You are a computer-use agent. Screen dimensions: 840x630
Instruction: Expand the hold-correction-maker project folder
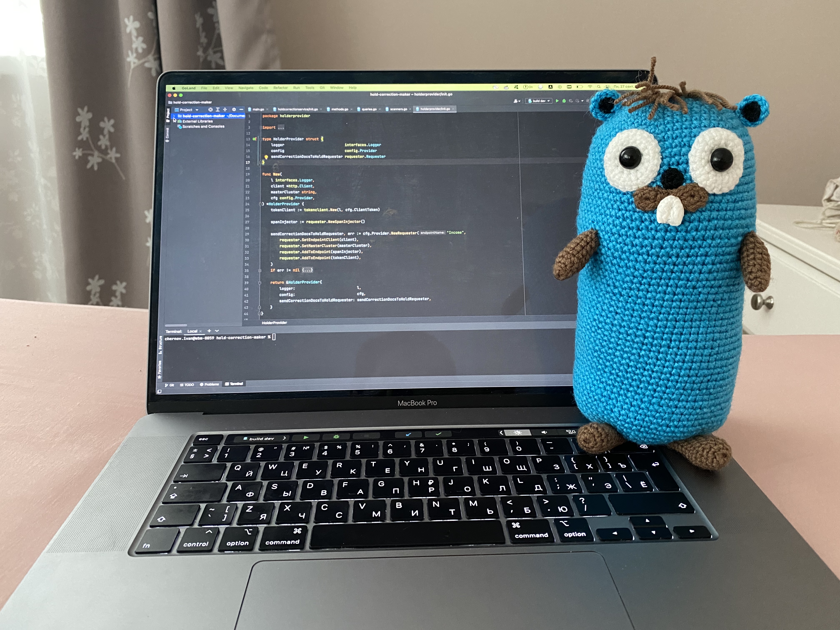174,116
